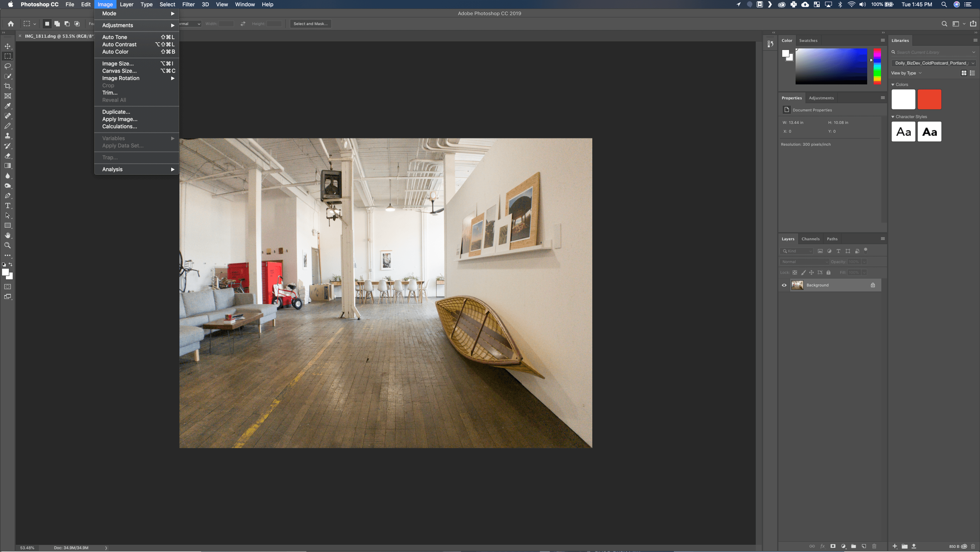This screenshot has width=980, height=552.
Task: Select the Pen tool
Action: pos(8,196)
